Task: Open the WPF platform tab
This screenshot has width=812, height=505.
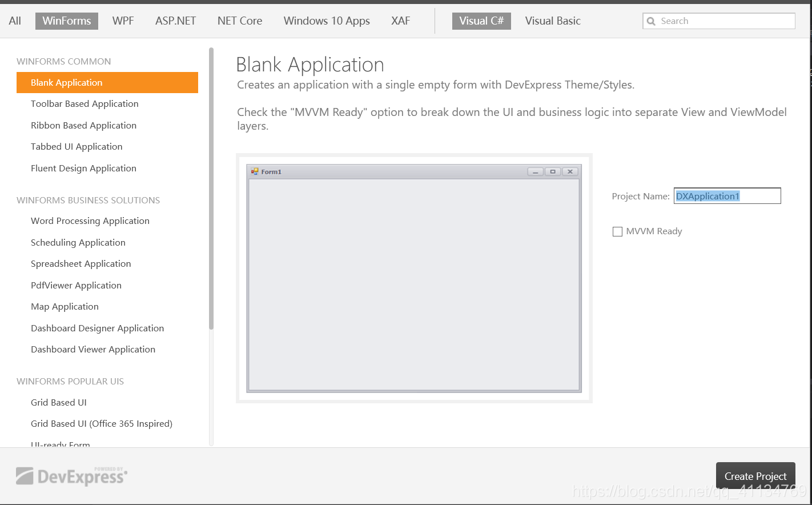Action: 123,21
